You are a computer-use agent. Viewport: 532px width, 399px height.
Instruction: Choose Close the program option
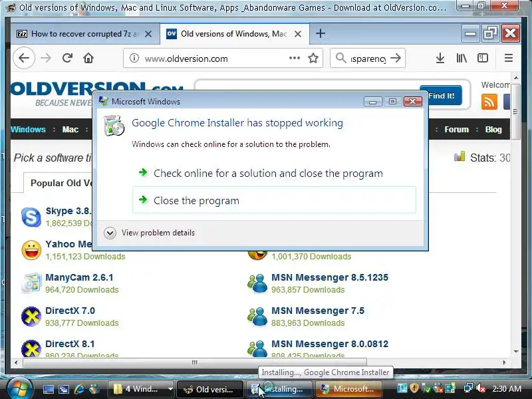click(x=274, y=200)
